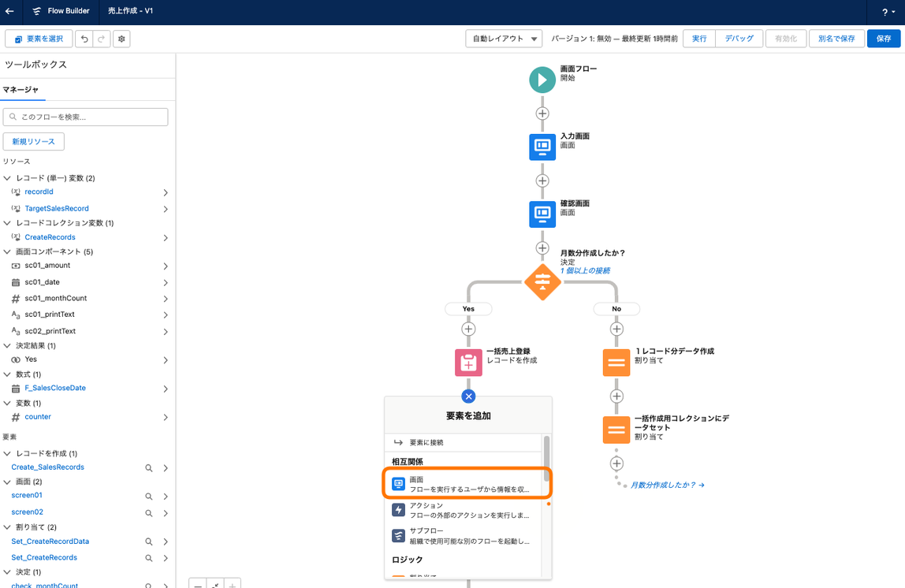Screen dimensions: 905x588
Task: Open flow settings gear icon
Action: pyautogui.click(x=121, y=39)
